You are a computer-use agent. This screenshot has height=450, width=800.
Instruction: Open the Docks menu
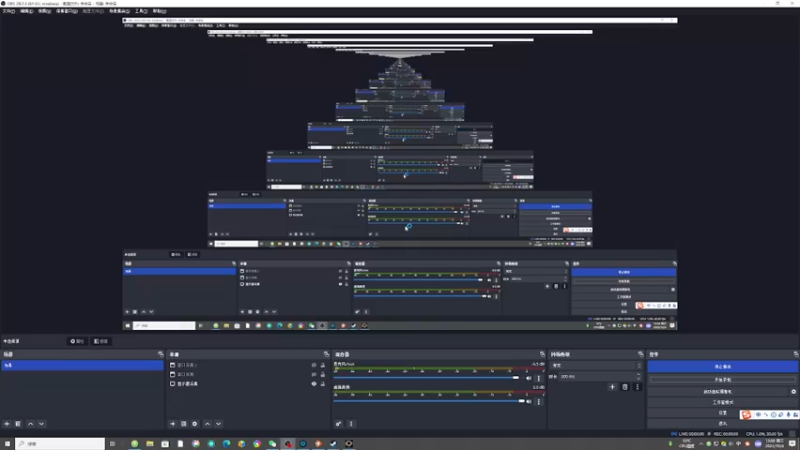(x=66, y=11)
